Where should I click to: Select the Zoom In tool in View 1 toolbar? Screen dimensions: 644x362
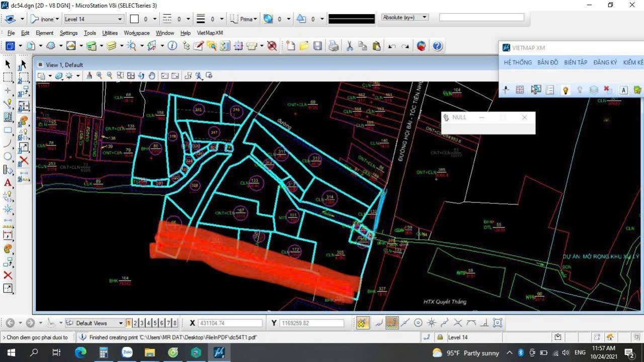pyautogui.click(x=100, y=77)
